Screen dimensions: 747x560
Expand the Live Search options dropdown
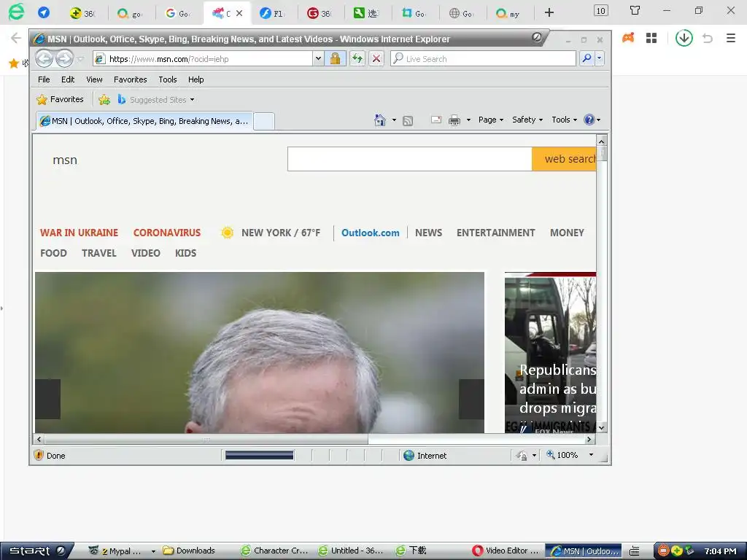click(600, 58)
